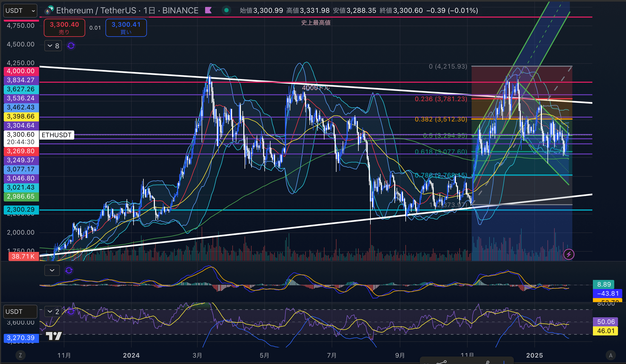Click the Z timezone button bottom left
Viewport: 626px width, 364px height.
tap(20, 355)
